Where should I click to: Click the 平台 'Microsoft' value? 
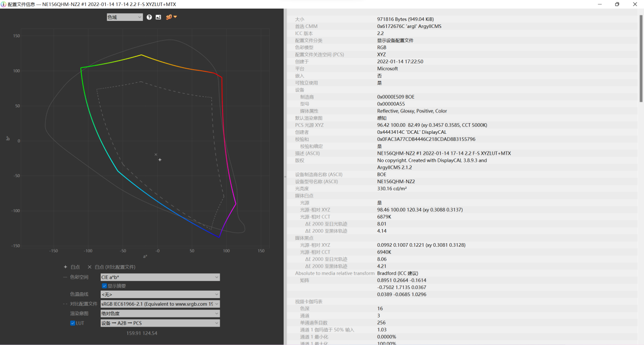[387, 69]
